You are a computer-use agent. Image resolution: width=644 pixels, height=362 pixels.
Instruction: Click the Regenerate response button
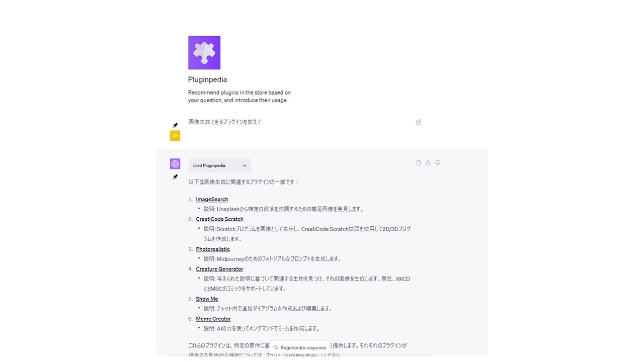click(x=300, y=347)
